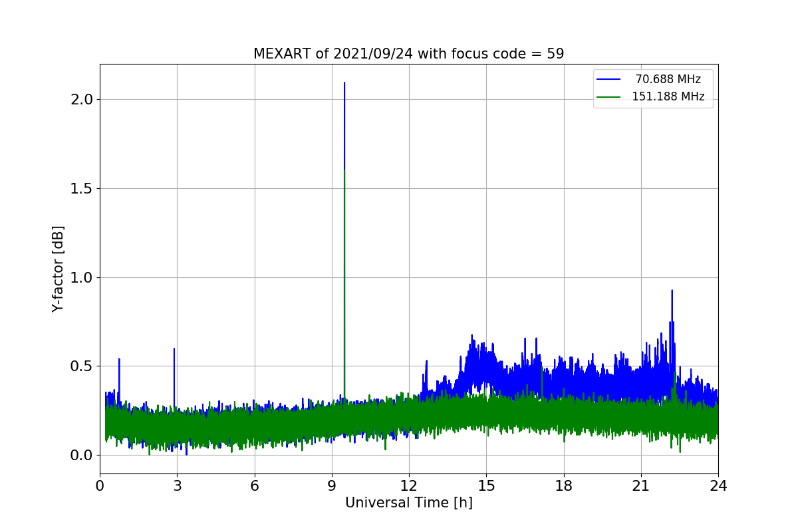Screen dimensions: 798x532
Task: Select the 70.688 MHz legend label
Action: pos(668,79)
